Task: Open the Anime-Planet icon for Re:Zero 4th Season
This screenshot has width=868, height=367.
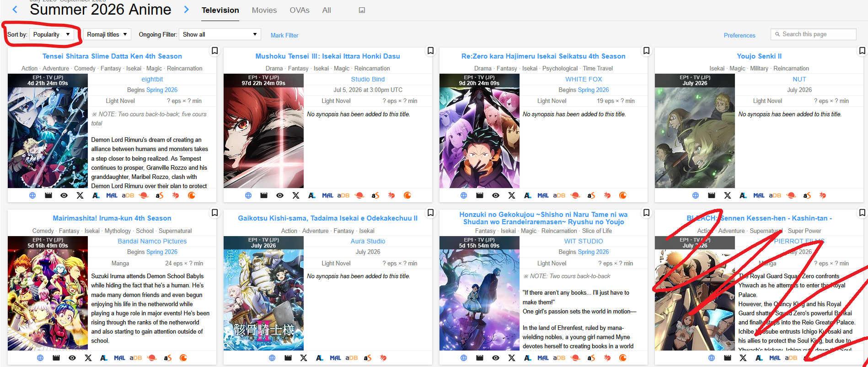Action: (x=575, y=195)
